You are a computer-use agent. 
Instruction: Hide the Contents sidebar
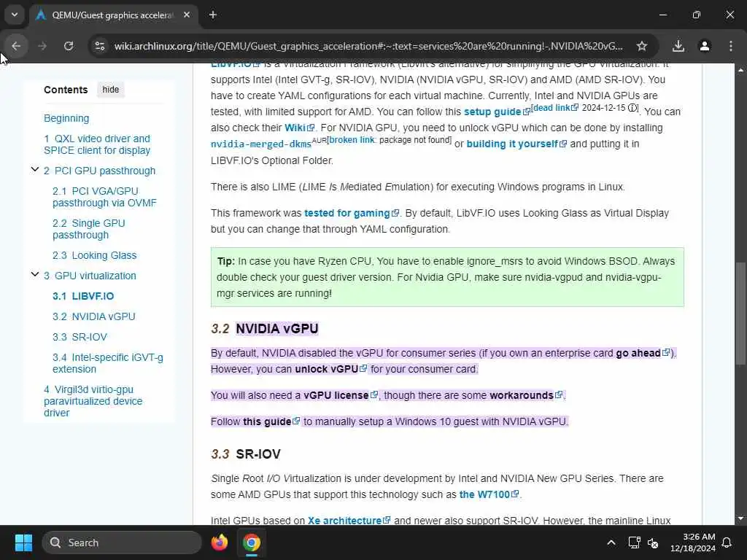pyautogui.click(x=111, y=90)
